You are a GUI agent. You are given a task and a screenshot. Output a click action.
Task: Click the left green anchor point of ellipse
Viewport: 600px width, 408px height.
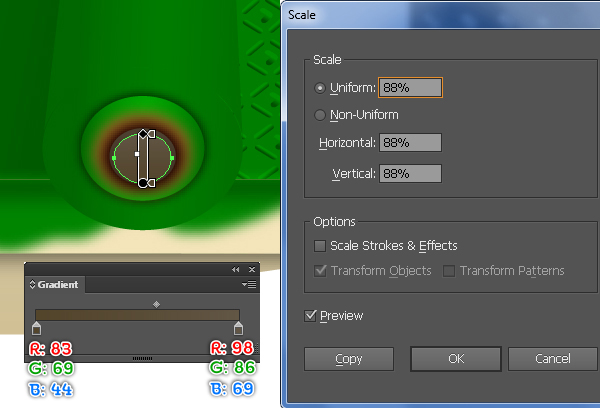pos(114,158)
